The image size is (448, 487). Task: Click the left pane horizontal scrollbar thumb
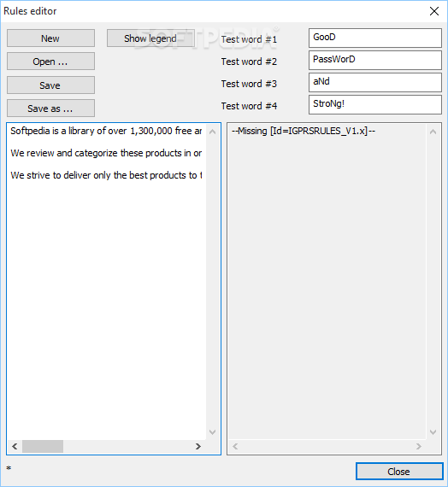[x=43, y=446]
